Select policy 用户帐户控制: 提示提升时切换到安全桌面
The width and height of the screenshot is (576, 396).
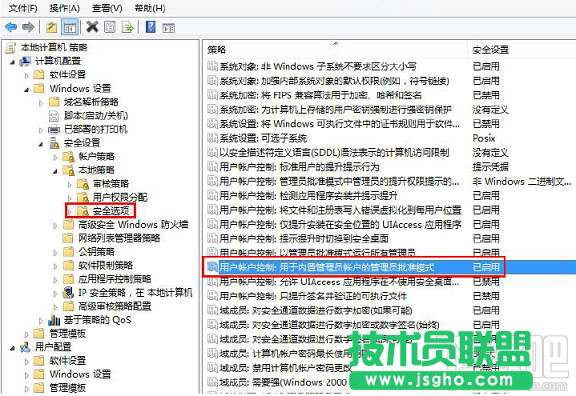point(304,238)
